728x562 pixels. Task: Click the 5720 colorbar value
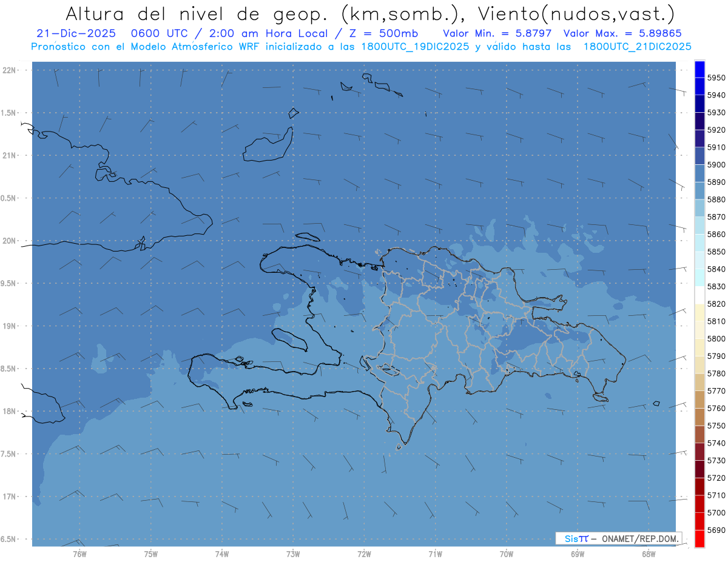pyautogui.click(x=716, y=478)
